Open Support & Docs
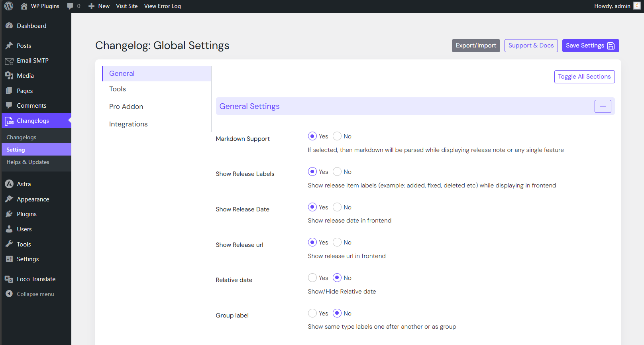 click(531, 45)
